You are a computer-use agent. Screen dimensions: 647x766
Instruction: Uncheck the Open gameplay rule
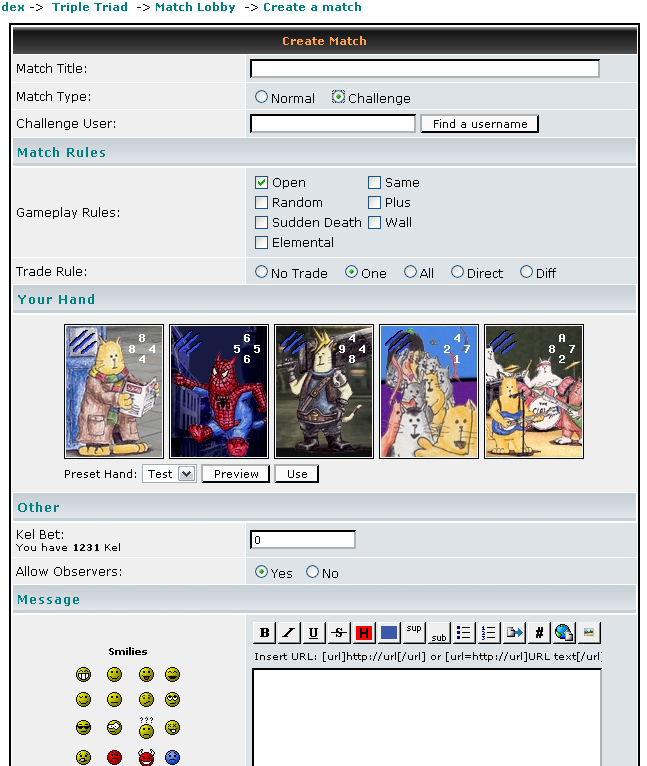261,183
